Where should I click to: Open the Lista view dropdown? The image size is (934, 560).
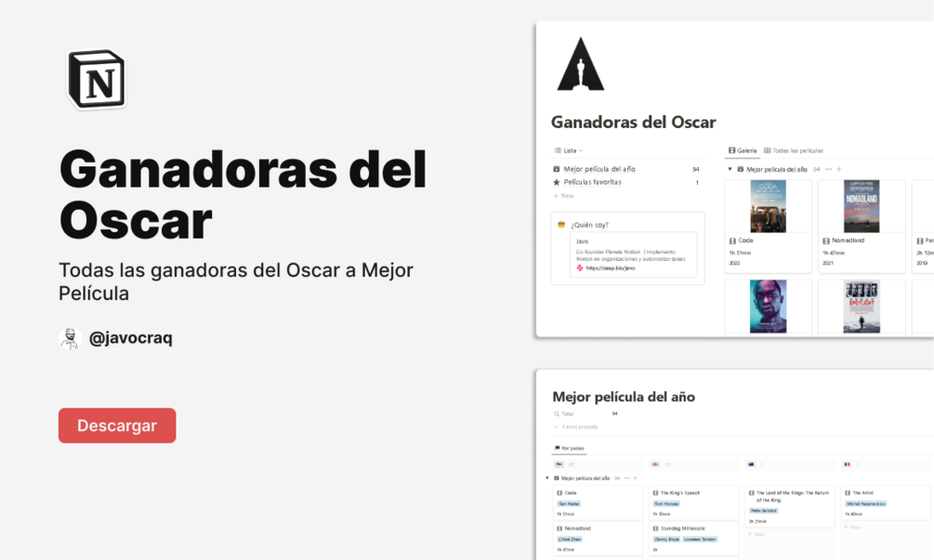[x=569, y=150]
